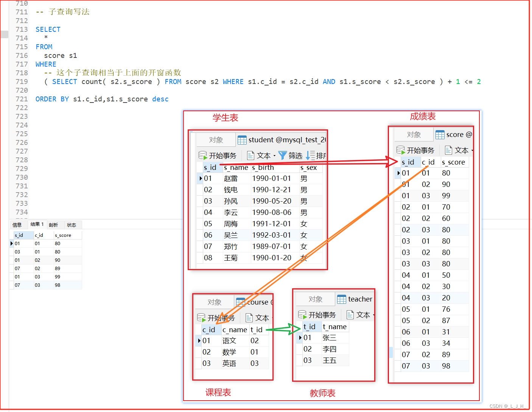532x412 pixels.
Task: Click the score table grid icon
Action: (440, 135)
